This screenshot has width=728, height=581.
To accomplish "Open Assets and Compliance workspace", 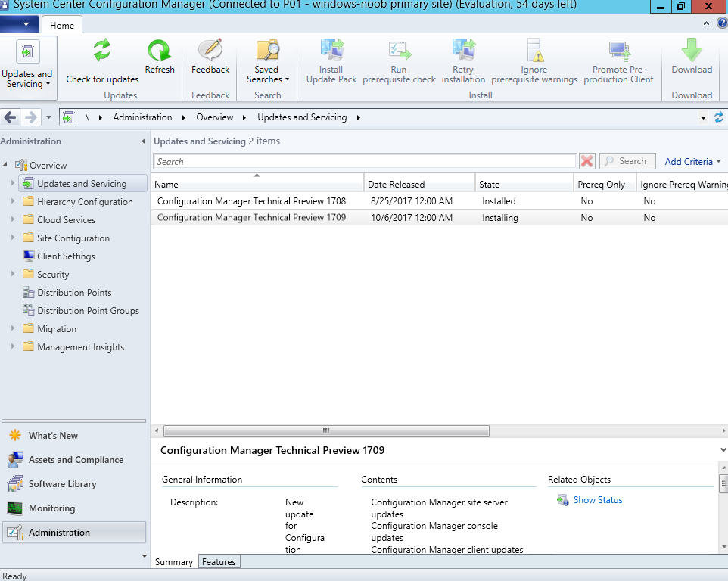I will point(76,460).
